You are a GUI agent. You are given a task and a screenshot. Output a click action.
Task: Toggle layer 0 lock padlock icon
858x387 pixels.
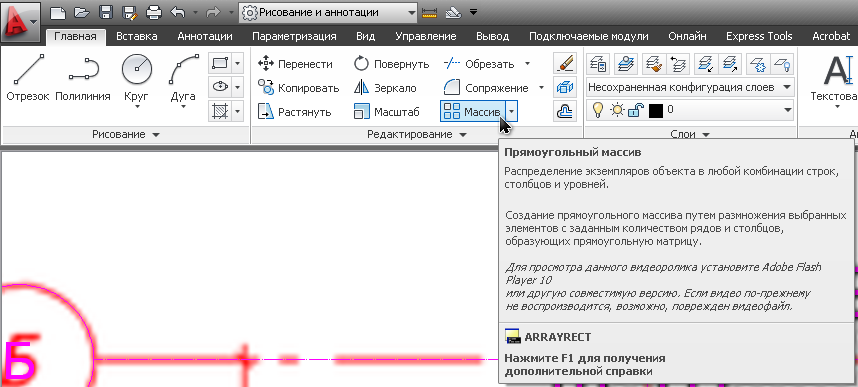[635, 111]
